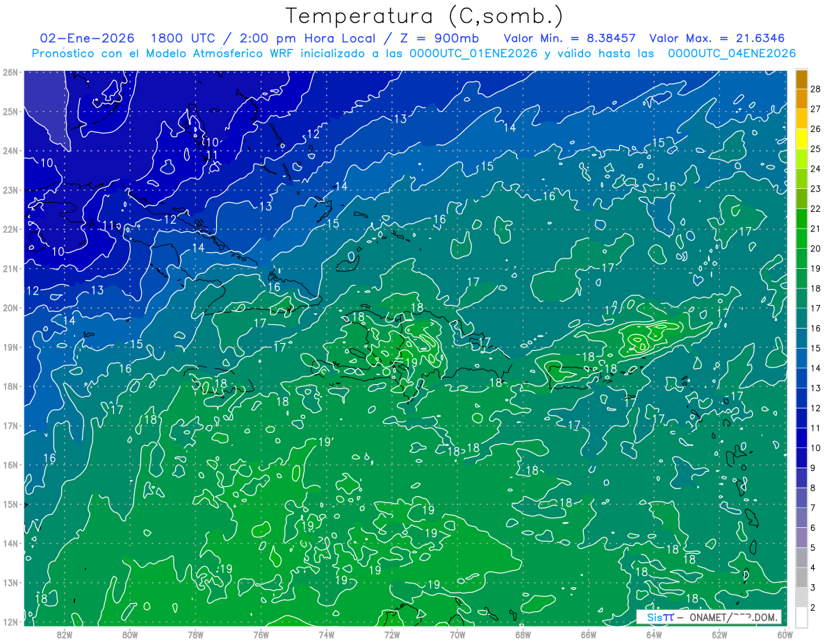Click the '28' label on the color scale
The width and height of the screenshot is (834, 644).
click(817, 90)
